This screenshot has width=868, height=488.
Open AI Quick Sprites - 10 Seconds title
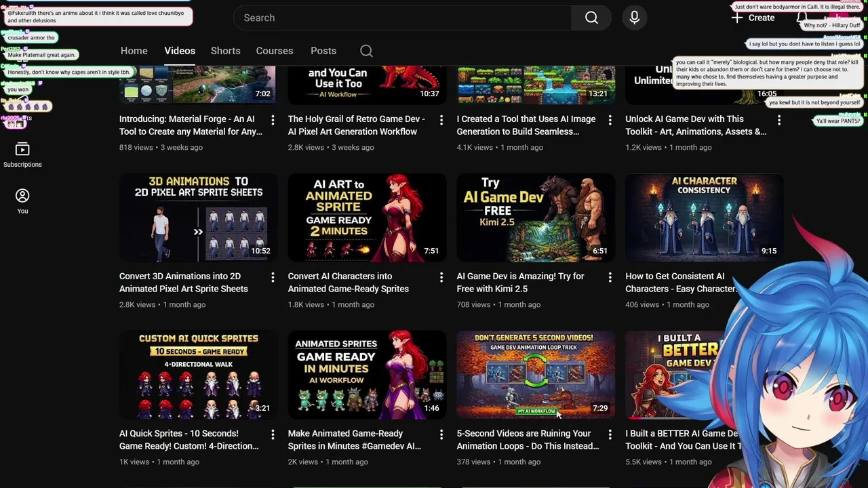click(x=189, y=440)
